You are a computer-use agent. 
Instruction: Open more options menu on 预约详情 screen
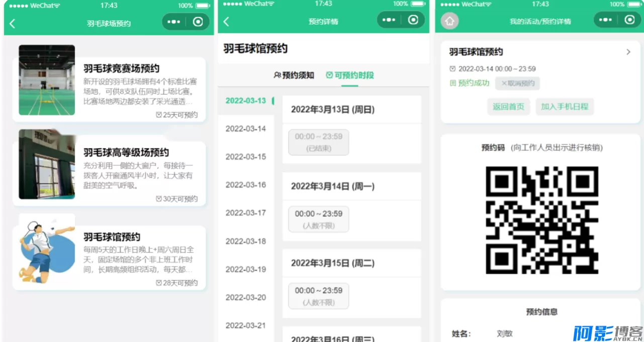pyautogui.click(x=389, y=20)
